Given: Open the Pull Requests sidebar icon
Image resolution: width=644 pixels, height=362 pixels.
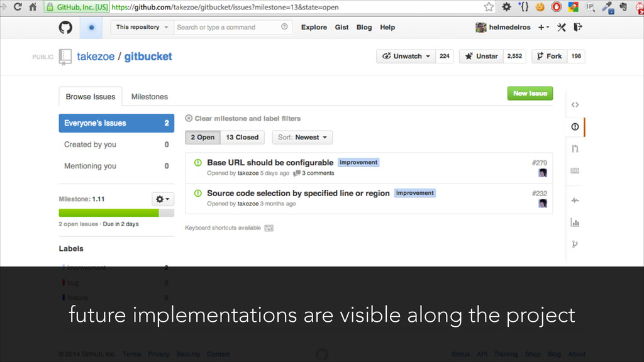Looking at the screenshot, I should (575, 148).
